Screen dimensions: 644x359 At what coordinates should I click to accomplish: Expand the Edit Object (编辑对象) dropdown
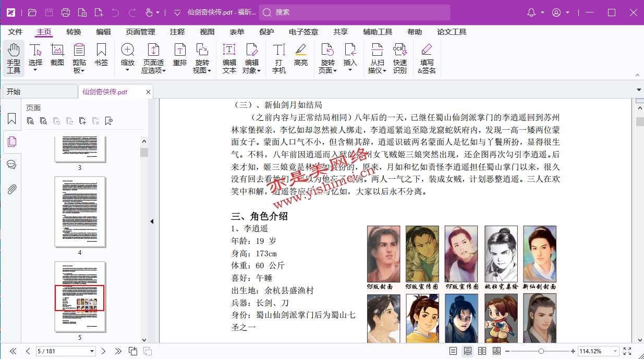pyautogui.click(x=259, y=71)
